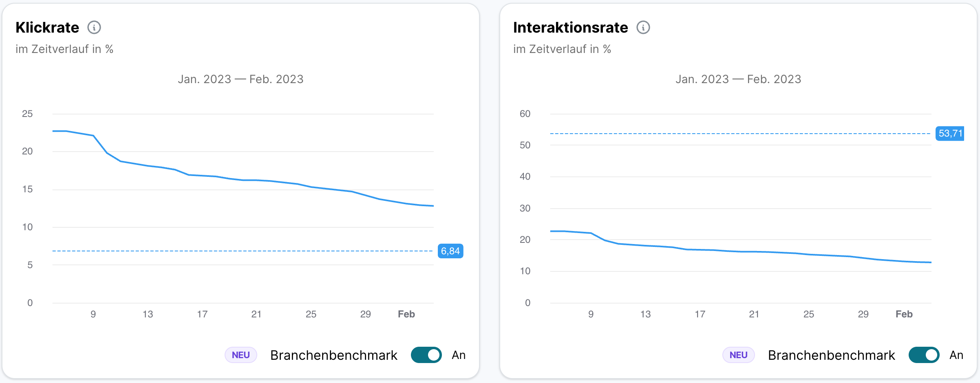Open the Jan. 2023 — Feb. 2023 range on Interaktionsrate
980x383 pixels.
coord(738,79)
